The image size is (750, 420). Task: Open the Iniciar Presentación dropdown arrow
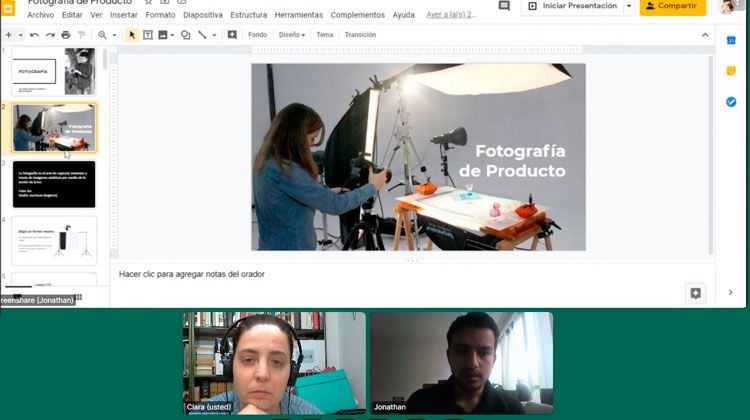(629, 6)
